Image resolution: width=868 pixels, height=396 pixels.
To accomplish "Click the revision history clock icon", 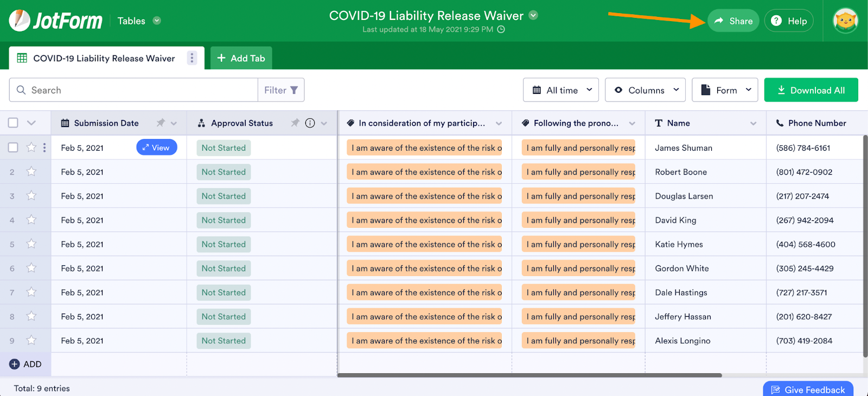I will pyautogui.click(x=501, y=29).
